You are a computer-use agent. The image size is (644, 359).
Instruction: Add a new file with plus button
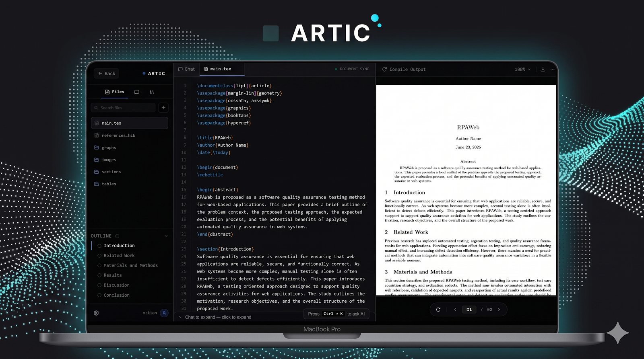(163, 107)
